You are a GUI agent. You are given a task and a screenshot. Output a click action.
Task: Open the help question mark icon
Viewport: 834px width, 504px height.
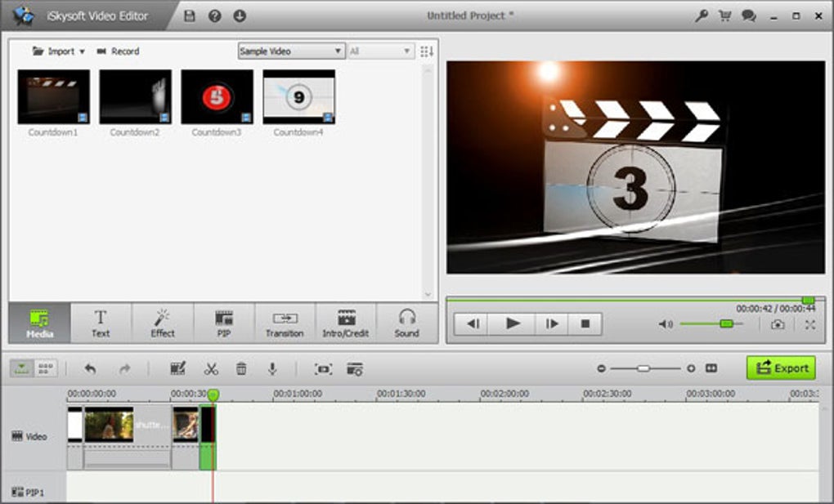[x=214, y=16]
